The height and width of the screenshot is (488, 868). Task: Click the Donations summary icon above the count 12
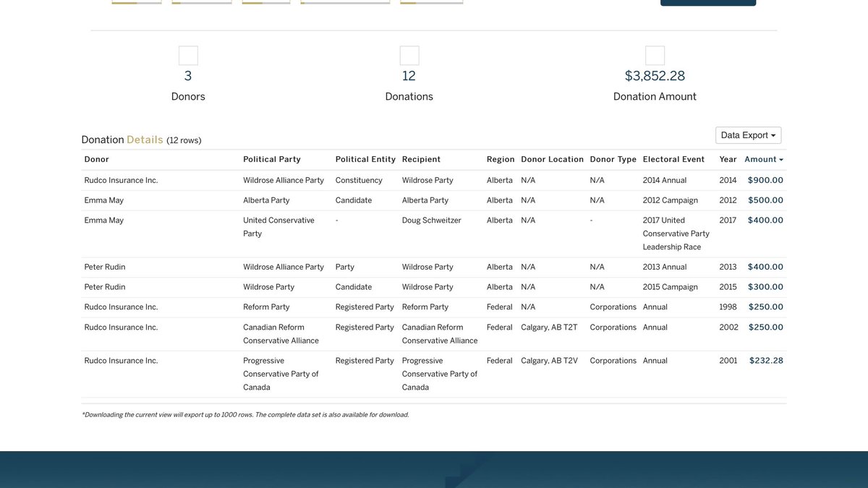click(409, 53)
